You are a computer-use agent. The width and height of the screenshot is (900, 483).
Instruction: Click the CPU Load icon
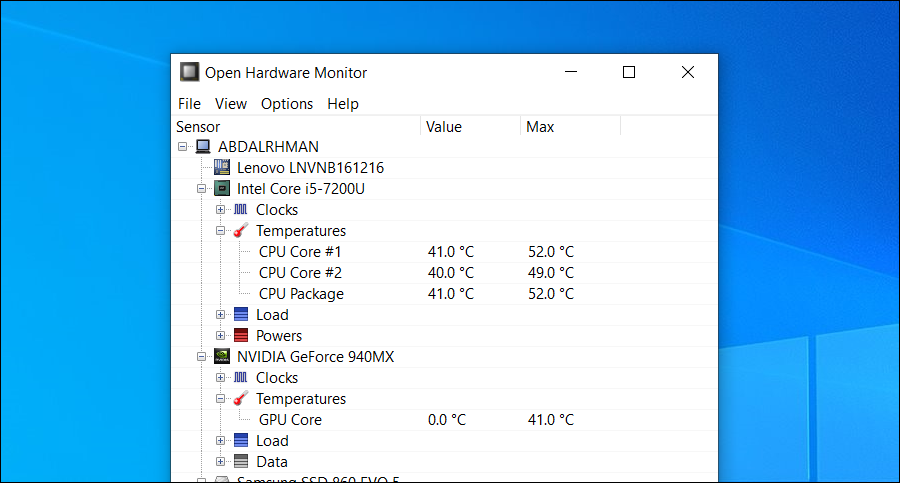(240, 315)
